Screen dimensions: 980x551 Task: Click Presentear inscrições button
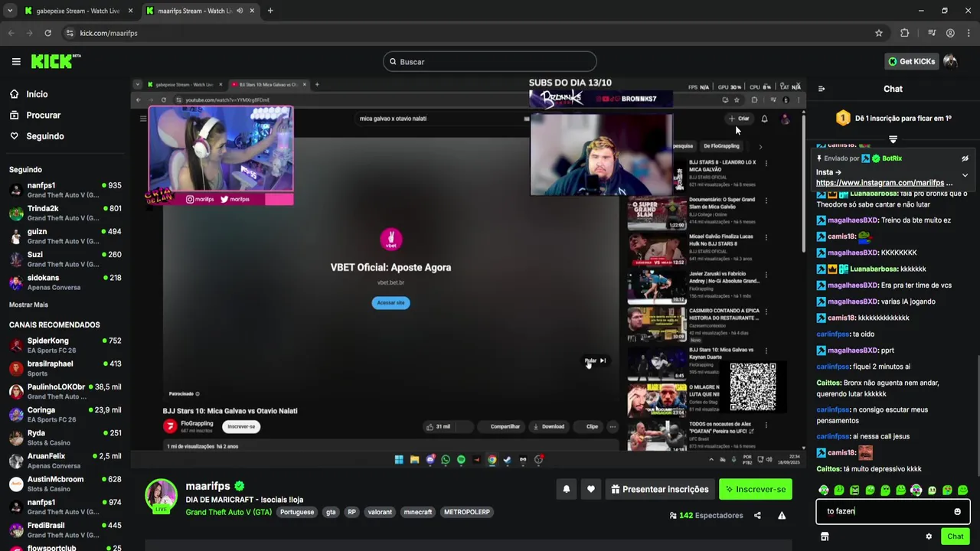pyautogui.click(x=660, y=489)
